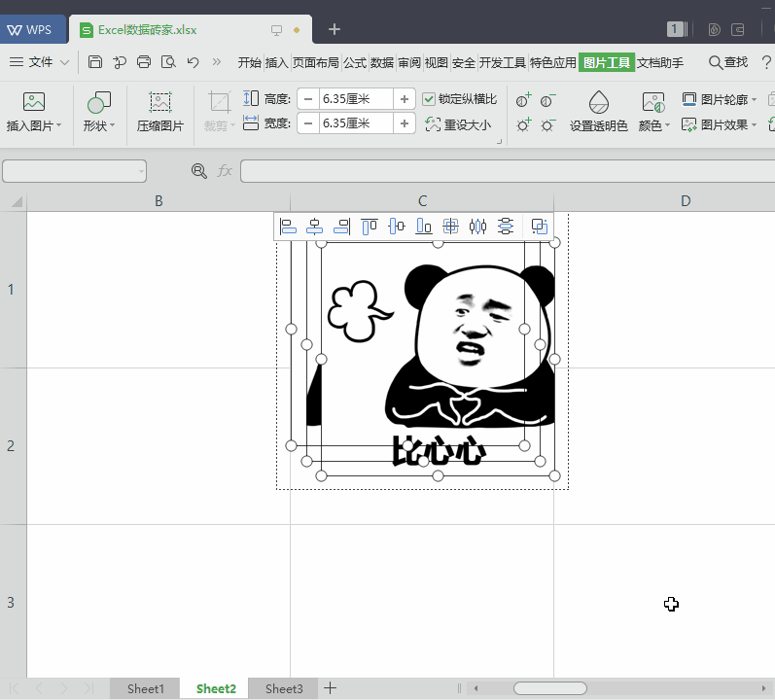
Task: Toggle the lock aspect ratio checkbox
Action: coord(429,99)
